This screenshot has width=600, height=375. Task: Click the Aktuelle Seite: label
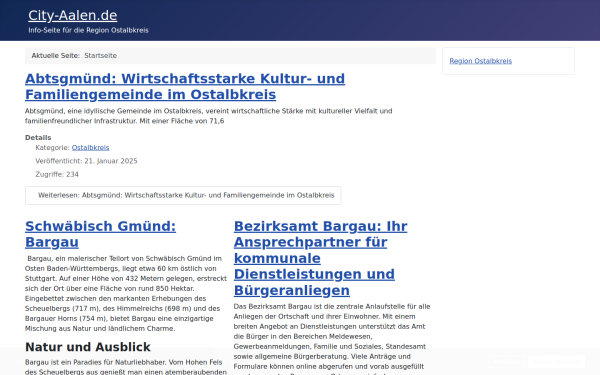click(x=55, y=56)
